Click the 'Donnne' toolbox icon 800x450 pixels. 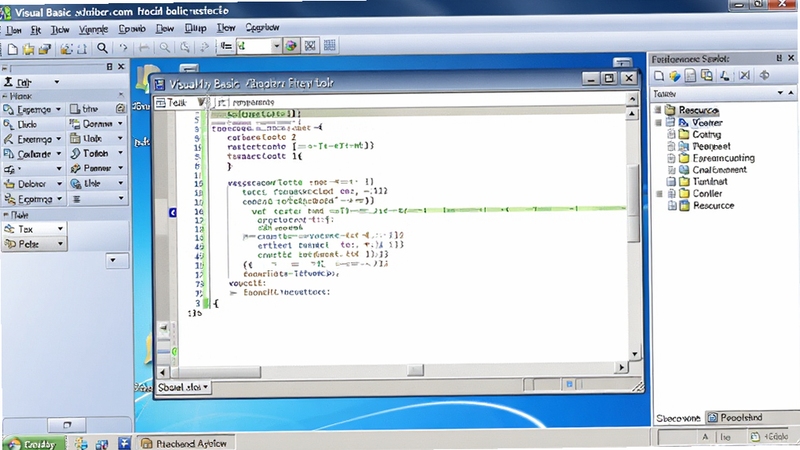click(x=75, y=124)
